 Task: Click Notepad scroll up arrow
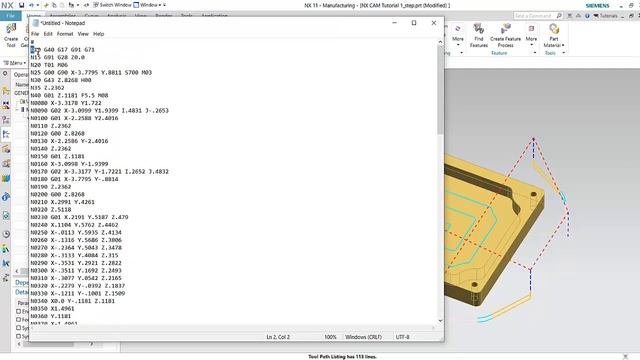click(x=440, y=42)
